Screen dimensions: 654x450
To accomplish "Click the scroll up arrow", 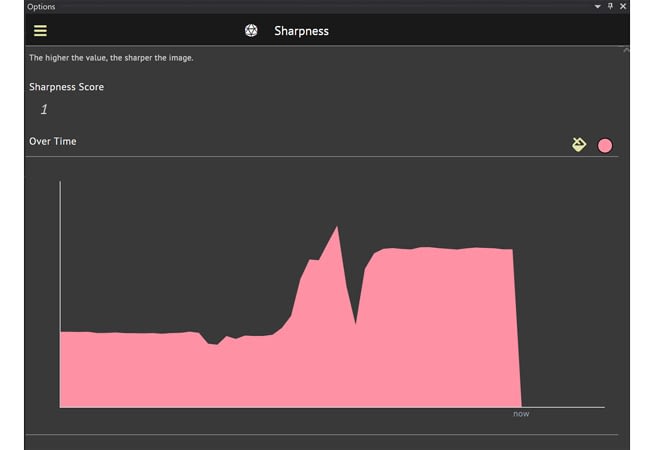I will click(626, 50).
